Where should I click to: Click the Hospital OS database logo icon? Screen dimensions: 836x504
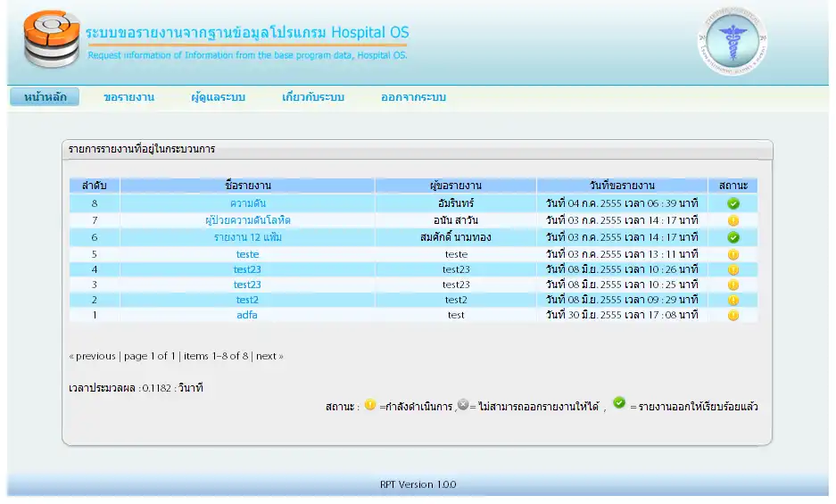[x=52, y=39]
